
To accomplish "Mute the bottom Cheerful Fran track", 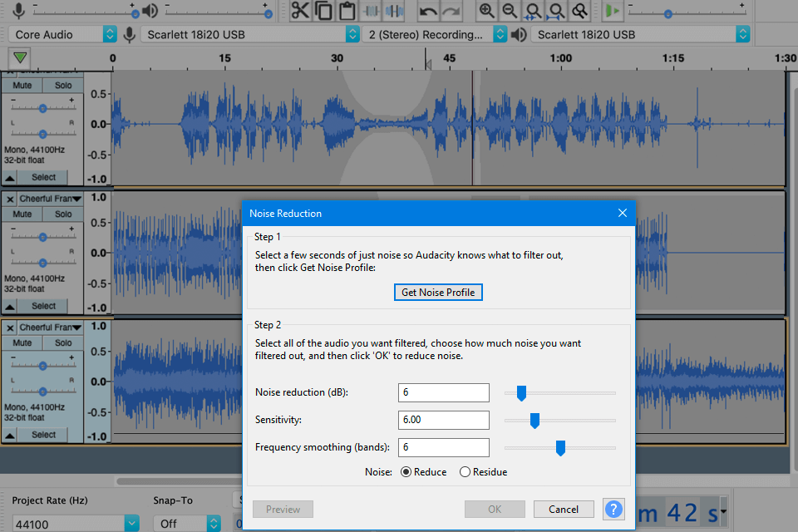I will 22,342.
